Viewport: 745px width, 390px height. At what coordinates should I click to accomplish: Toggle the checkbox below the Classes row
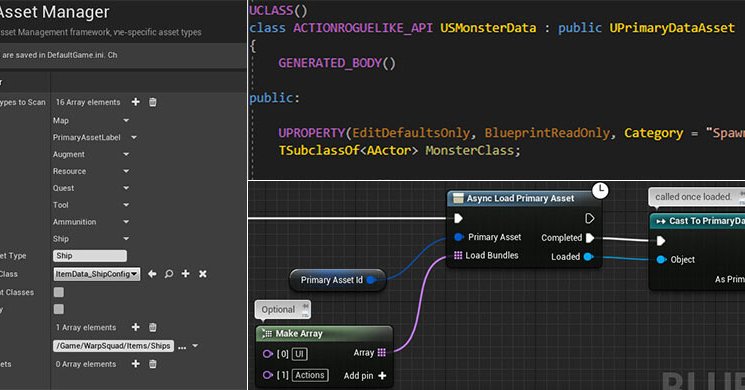(x=58, y=309)
